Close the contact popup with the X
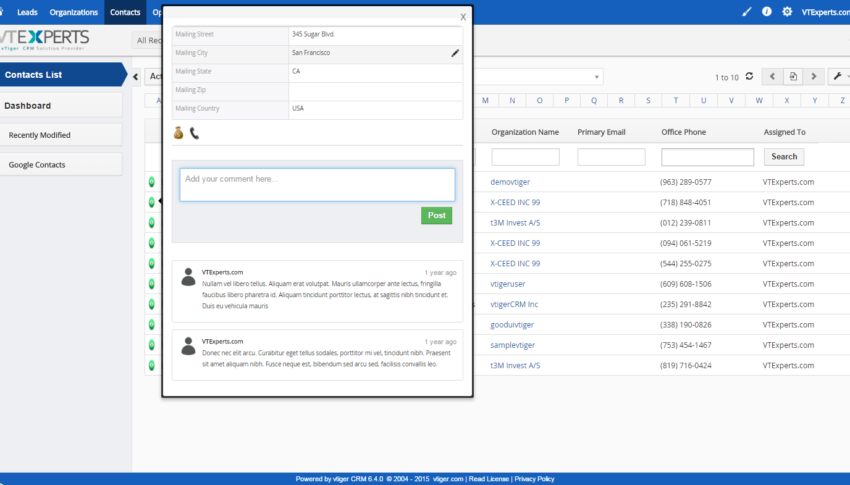 (463, 17)
